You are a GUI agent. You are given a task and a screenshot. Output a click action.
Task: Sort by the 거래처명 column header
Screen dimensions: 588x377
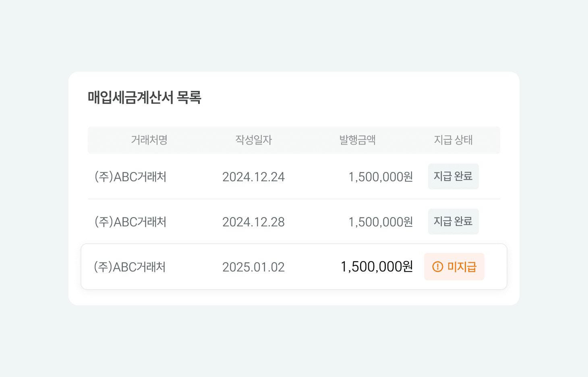(x=150, y=140)
